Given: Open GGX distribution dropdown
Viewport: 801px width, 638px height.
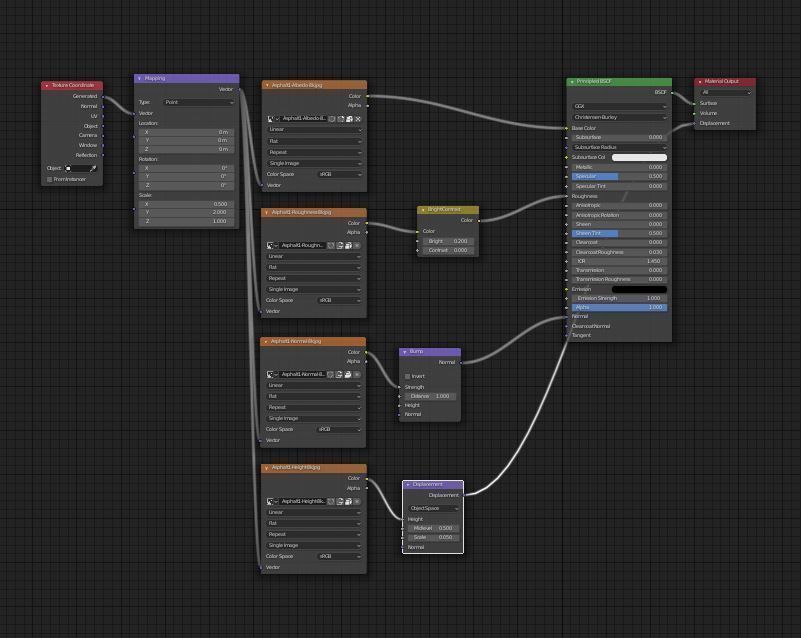Looking at the screenshot, I should 620,106.
